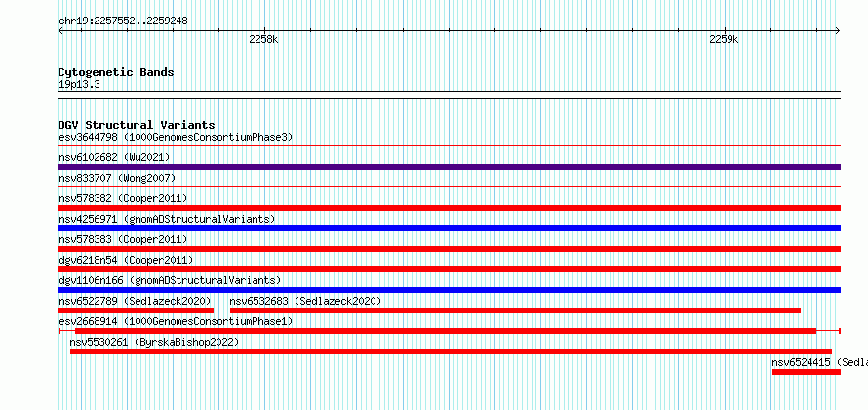This screenshot has width=868, height=410.
Task: Click the chr19:2257552..2259248 coordinate label
Action: coord(123,21)
